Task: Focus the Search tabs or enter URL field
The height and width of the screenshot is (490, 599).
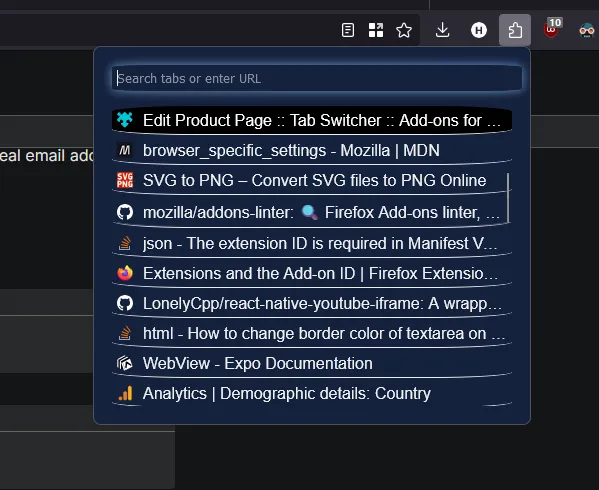Action: (317, 78)
